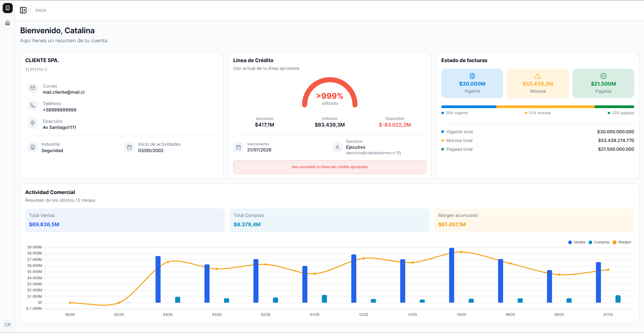The width and height of the screenshot is (644, 333).
Task: Click the Margen acumulado $61.457,1M card
Action: pyautogui.click(x=534, y=220)
